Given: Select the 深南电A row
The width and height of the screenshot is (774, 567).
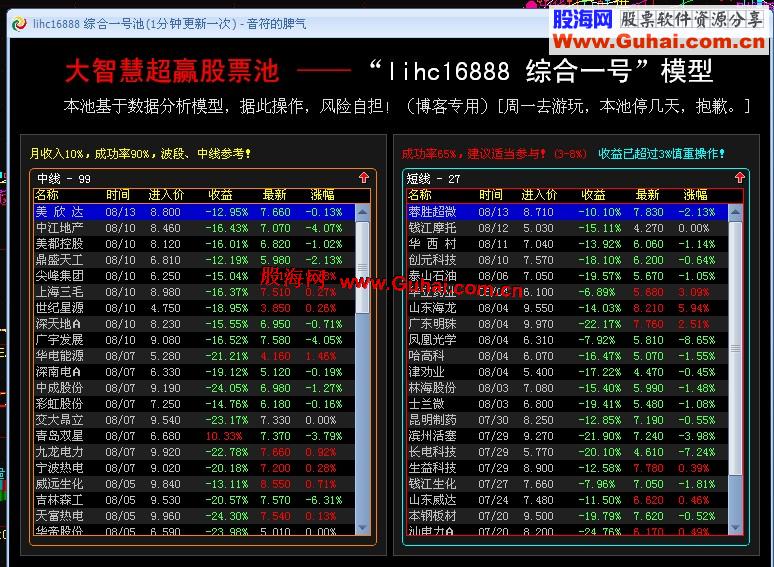Looking at the screenshot, I should point(194,372).
